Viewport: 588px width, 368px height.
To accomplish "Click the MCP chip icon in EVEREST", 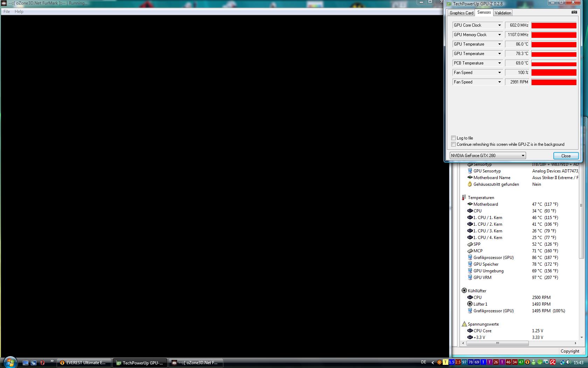I will tap(470, 251).
